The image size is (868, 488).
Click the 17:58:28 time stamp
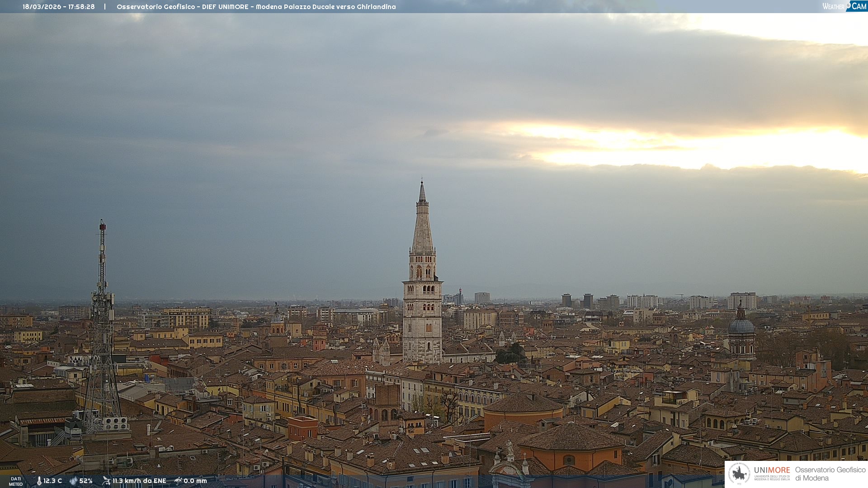click(x=81, y=7)
